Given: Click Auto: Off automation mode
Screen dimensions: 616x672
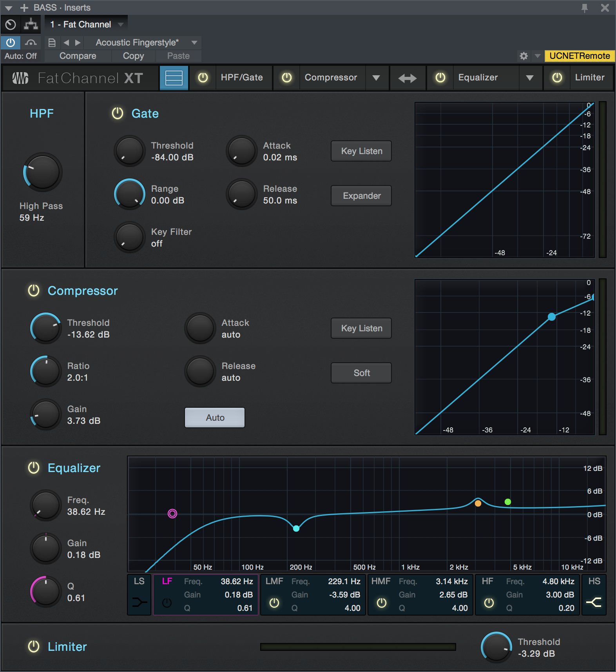Looking at the screenshot, I should click(21, 56).
